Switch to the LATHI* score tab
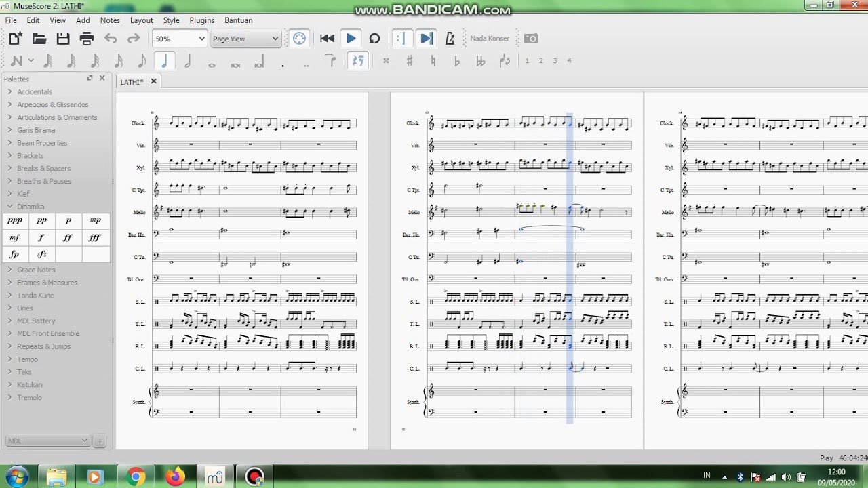868x488 pixels. tap(132, 82)
